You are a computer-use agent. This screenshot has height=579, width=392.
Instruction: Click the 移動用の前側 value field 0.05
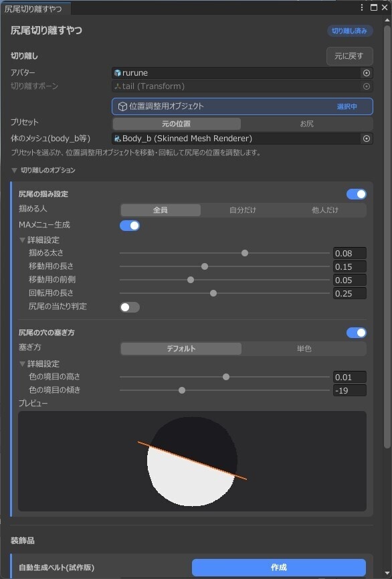point(350,280)
